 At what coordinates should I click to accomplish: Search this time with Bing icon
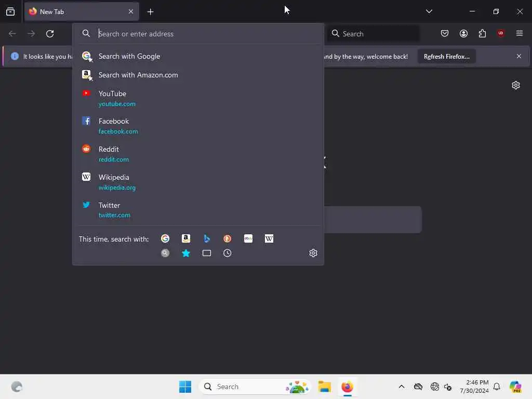(x=207, y=238)
